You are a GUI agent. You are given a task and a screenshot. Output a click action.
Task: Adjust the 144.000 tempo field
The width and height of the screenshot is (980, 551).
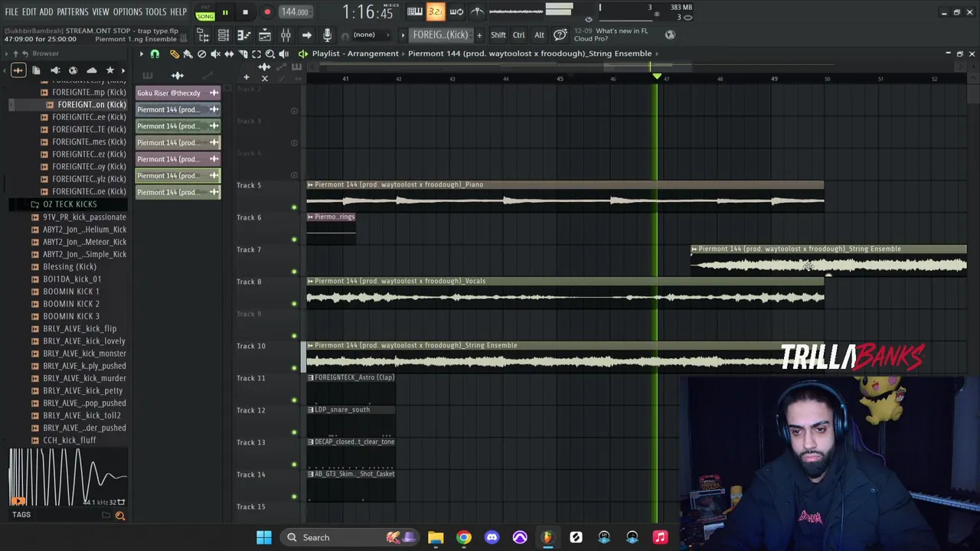(294, 12)
